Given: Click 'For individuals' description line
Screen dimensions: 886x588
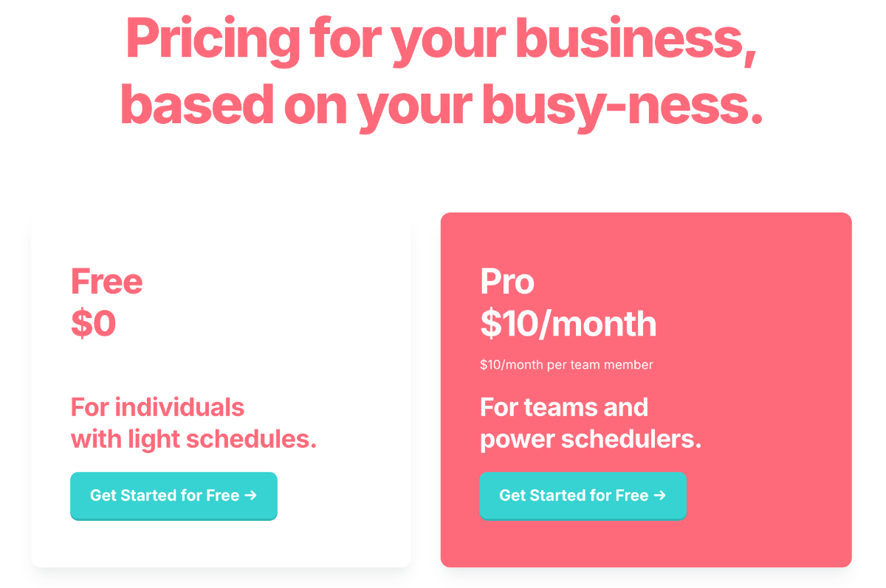Looking at the screenshot, I should [157, 407].
